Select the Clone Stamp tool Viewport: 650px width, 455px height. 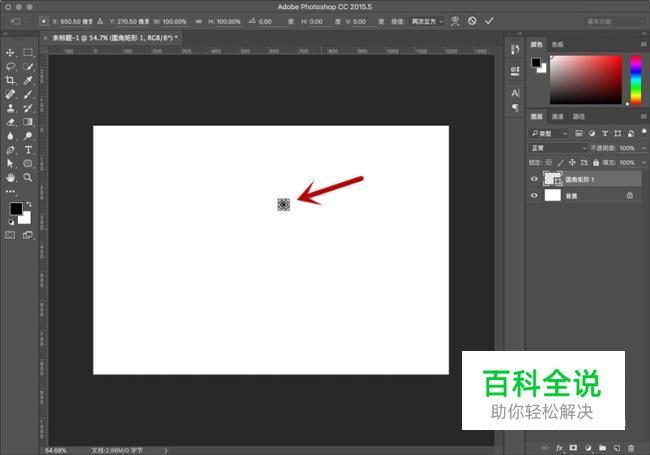[10, 108]
